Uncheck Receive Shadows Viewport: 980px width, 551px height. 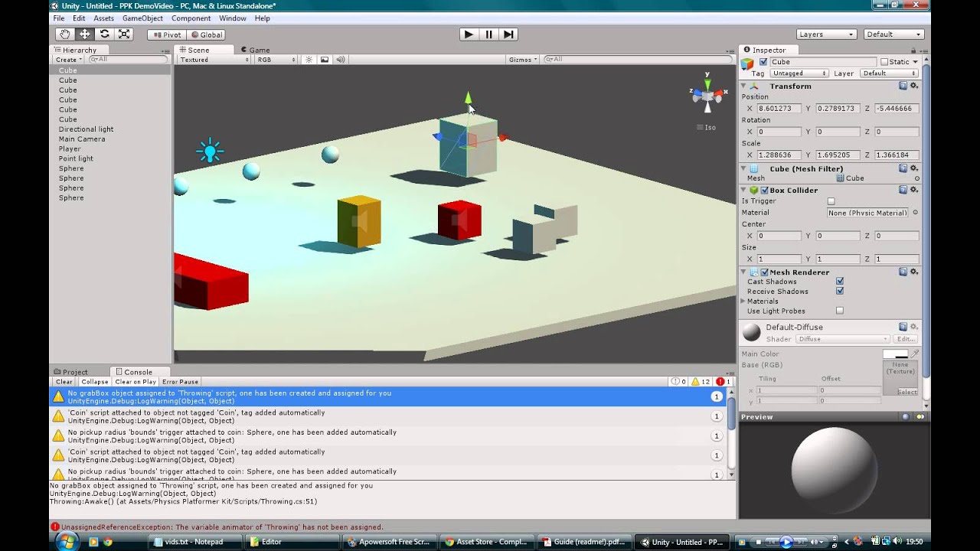pos(840,292)
